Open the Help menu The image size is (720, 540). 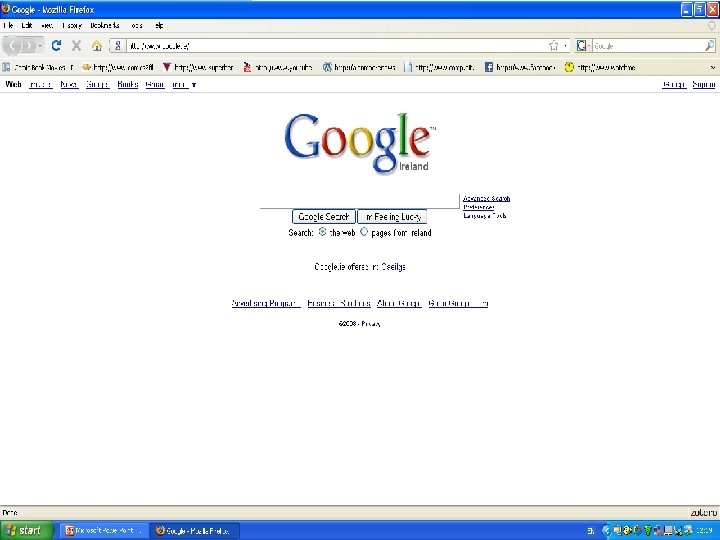159,26
